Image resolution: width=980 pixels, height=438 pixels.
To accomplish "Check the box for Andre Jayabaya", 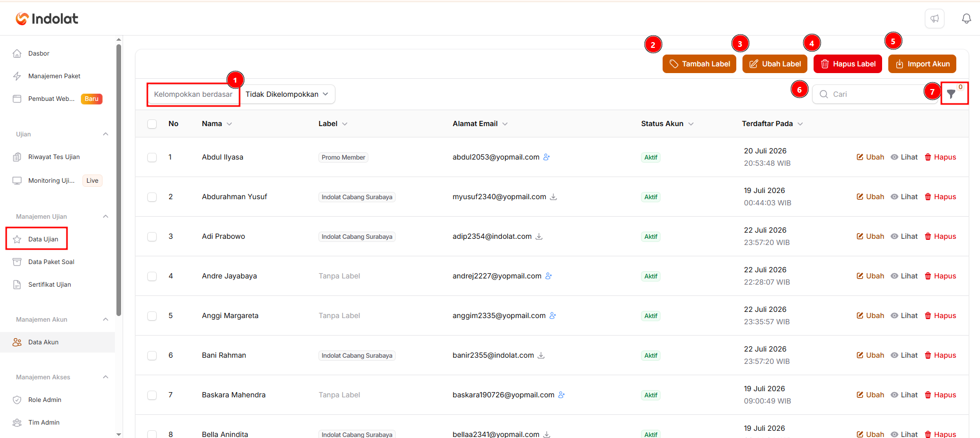I will (x=152, y=276).
